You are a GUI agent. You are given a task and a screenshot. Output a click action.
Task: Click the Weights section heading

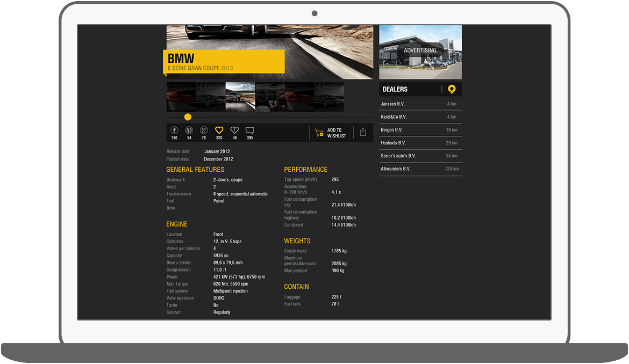pos(297,241)
